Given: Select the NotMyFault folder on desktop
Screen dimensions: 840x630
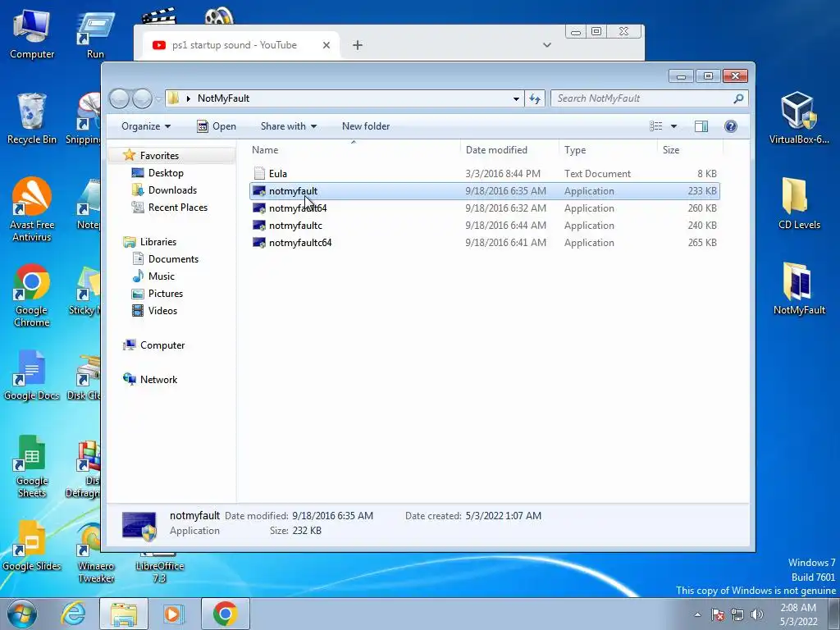Looking at the screenshot, I should 799,290.
